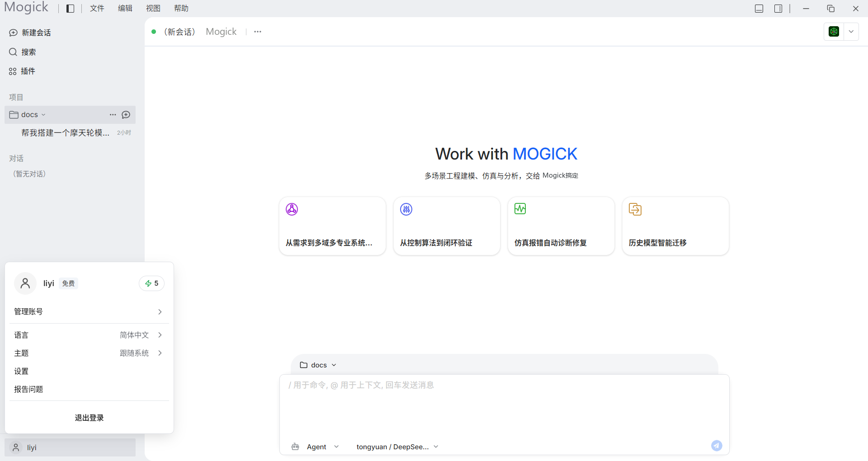The height and width of the screenshot is (461, 868).
Task: Open 管理账号 entry
Action: tap(89, 311)
